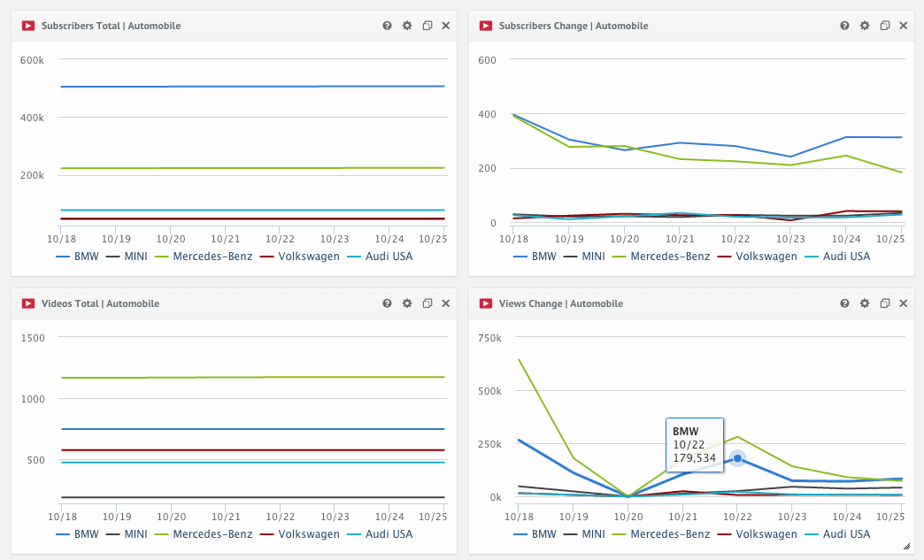Click the 1500 label on Videos Total axis
Viewport: 924px width, 560px height.
point(33,338)
